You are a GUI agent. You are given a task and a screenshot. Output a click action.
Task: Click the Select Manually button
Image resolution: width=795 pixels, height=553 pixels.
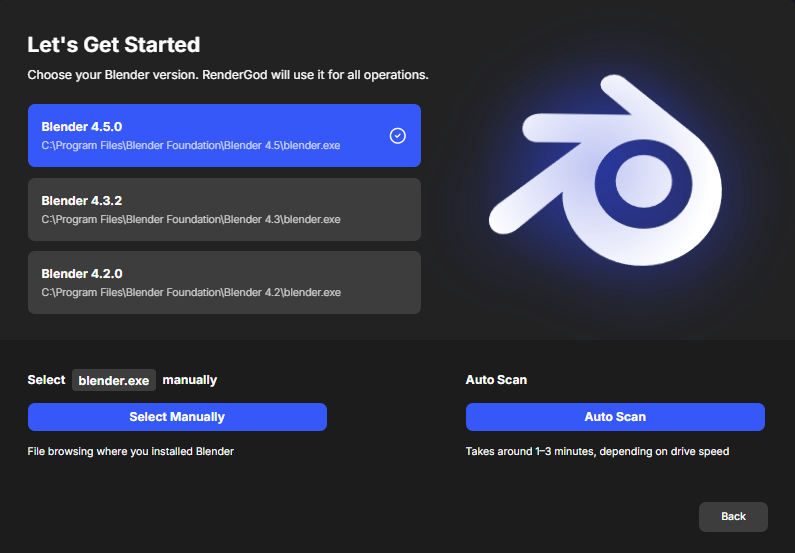(x=177, y=417)
